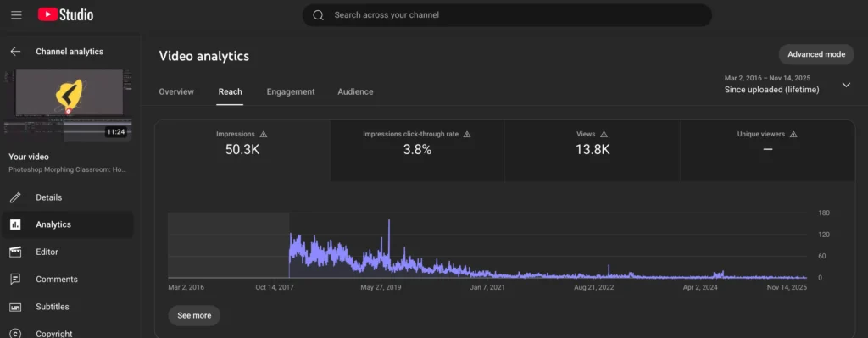Click the back arrow to Channel analytics

tap(15, 52)
